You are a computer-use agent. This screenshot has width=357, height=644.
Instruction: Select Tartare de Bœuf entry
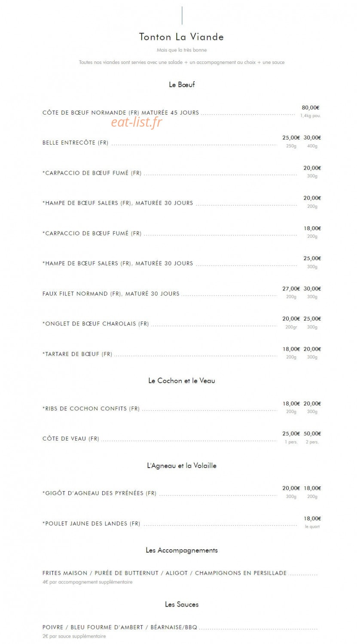pos(77,354)
